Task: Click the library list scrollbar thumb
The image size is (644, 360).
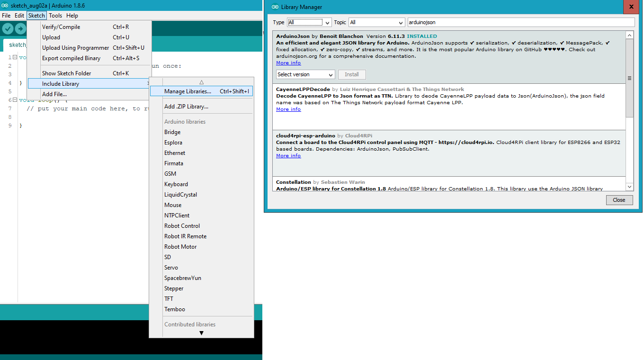Action: click(629, 78)
